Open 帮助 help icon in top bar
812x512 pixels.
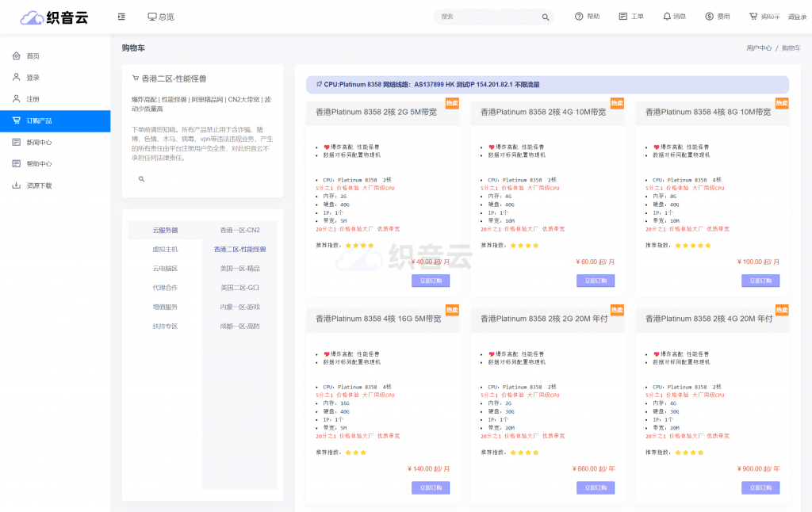tap(579, 17)
